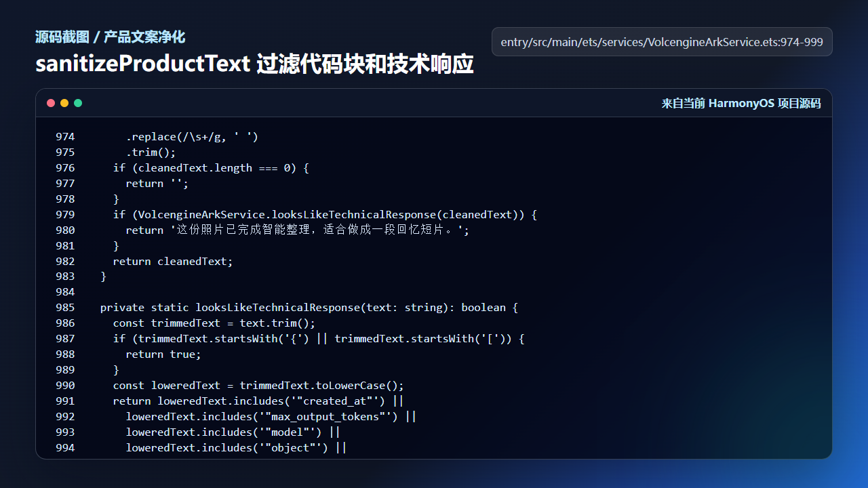Viewport: 868px width, 488px height.
Task: Click the sanitizeProductText slide title
Action: pos(254,64)
